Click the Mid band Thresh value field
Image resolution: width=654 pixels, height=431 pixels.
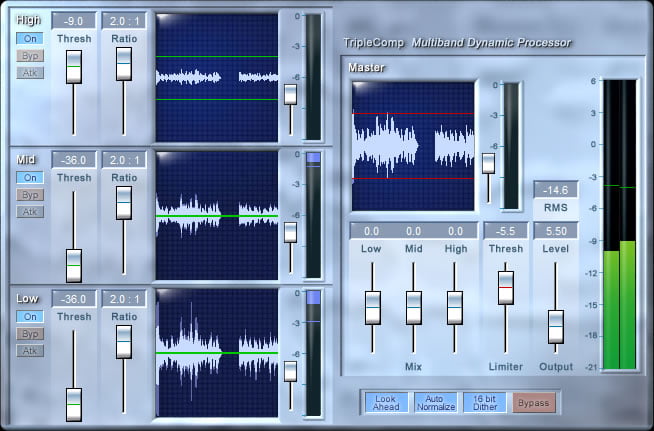coord(74,160)
